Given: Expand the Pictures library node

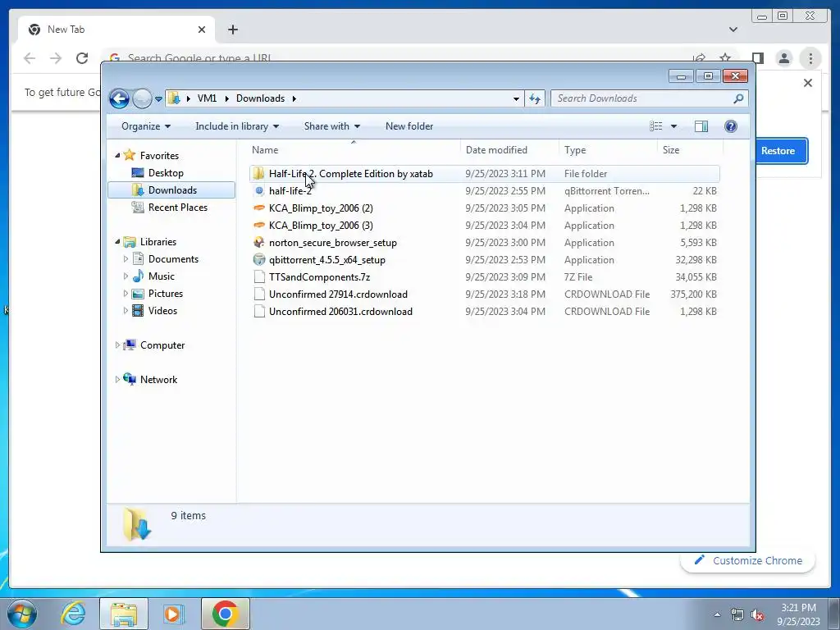Looking at the screenshot, I should 126,294.
